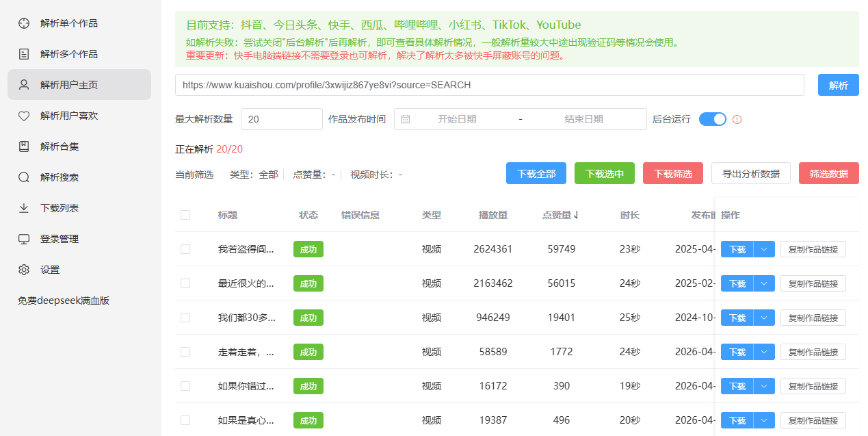Screen dimensions: 868x436
Task: Click the download arrow icon for 下载列表
Action: [x=24, y=208]
